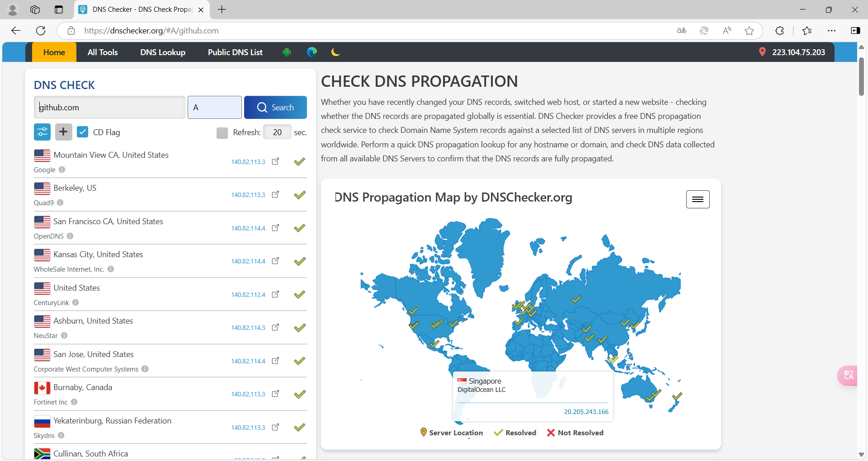This screenshot has width=868, height=461.
Task: Open the browser profile avatar icon
Action: [13, 9]
